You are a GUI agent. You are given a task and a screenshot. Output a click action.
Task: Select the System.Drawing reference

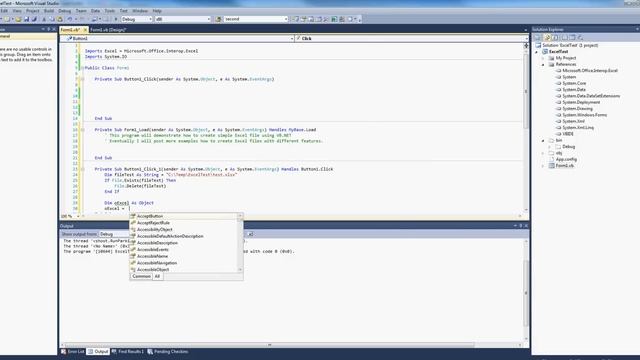[578, 109]
